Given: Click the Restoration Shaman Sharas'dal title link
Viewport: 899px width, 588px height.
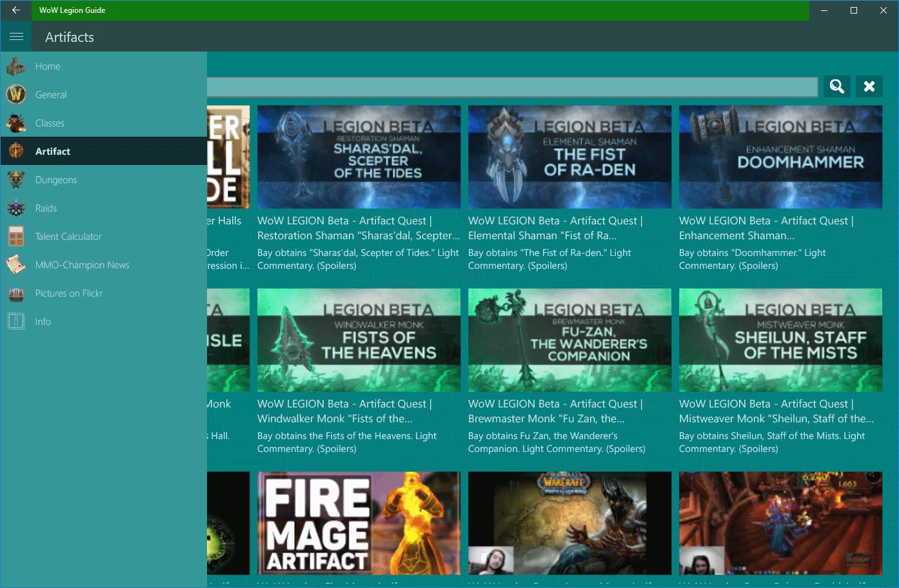Looking at the screenshot, I should (x=359, y=228).
